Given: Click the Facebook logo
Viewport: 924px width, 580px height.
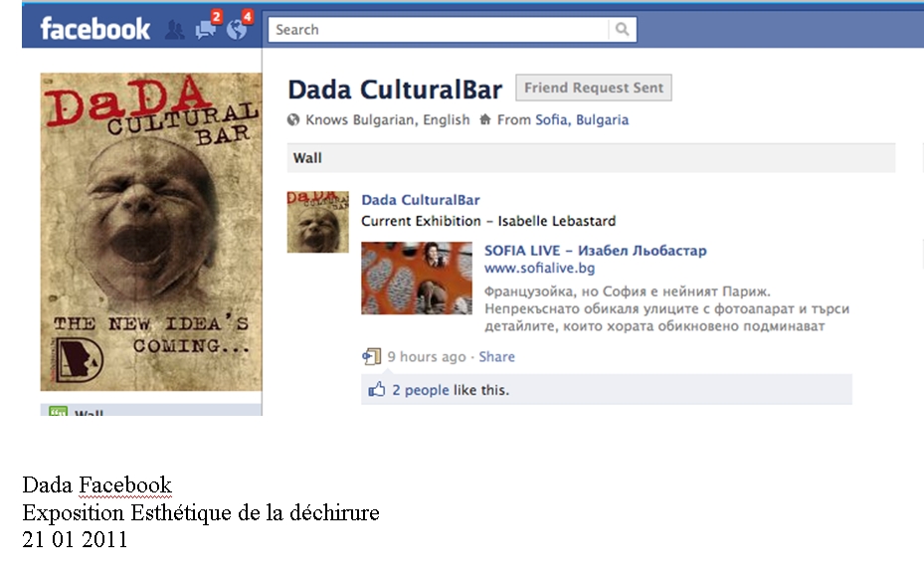Looking at the screenshot, I should pos(94,28).
